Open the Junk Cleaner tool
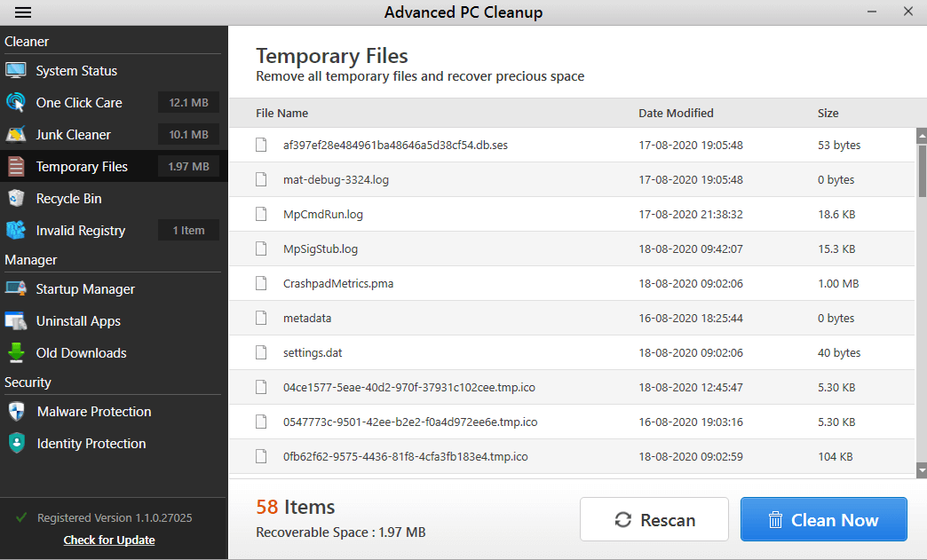Screen dimensions: 927x560 (x=73, y=134)
